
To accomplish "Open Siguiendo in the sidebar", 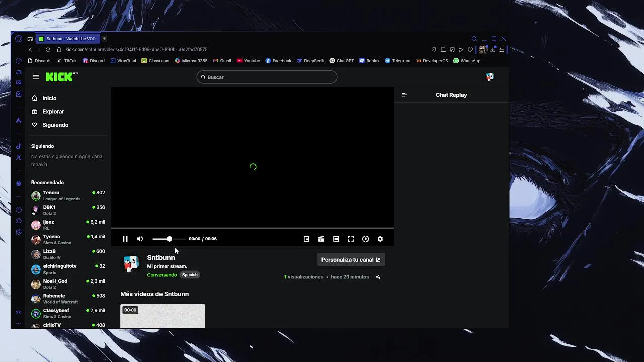I will click(49, 125).
